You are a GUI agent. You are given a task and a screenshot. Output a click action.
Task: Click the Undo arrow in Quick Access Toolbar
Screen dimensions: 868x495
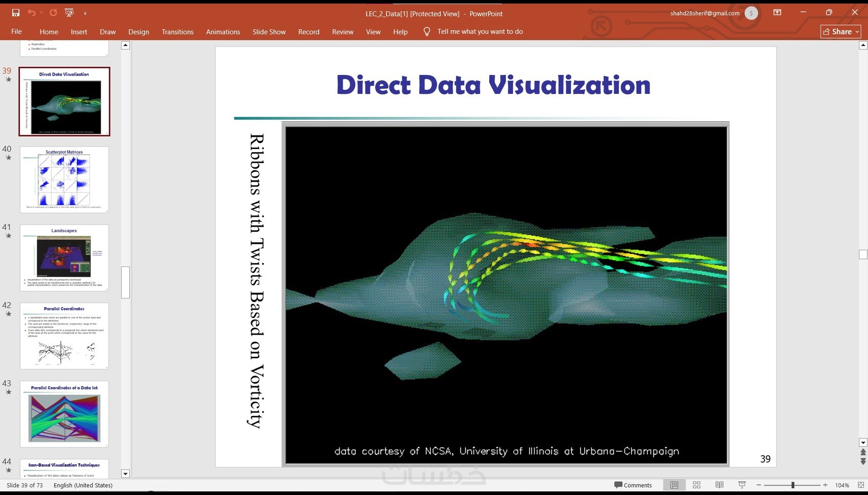[x=32, y=13]
